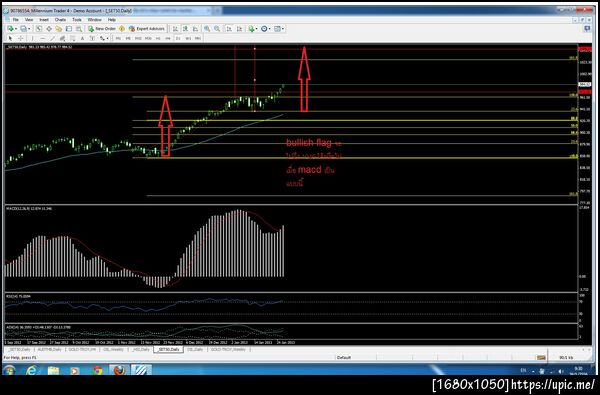Open the Help menu
The width and height of the screenshot is (600, 395).
click(x=112, y=20)
